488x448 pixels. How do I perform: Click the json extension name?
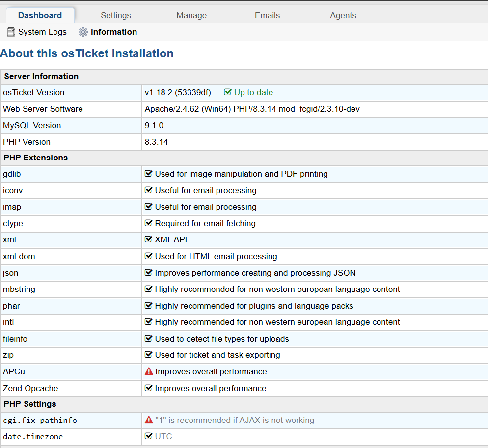[11, 273]
